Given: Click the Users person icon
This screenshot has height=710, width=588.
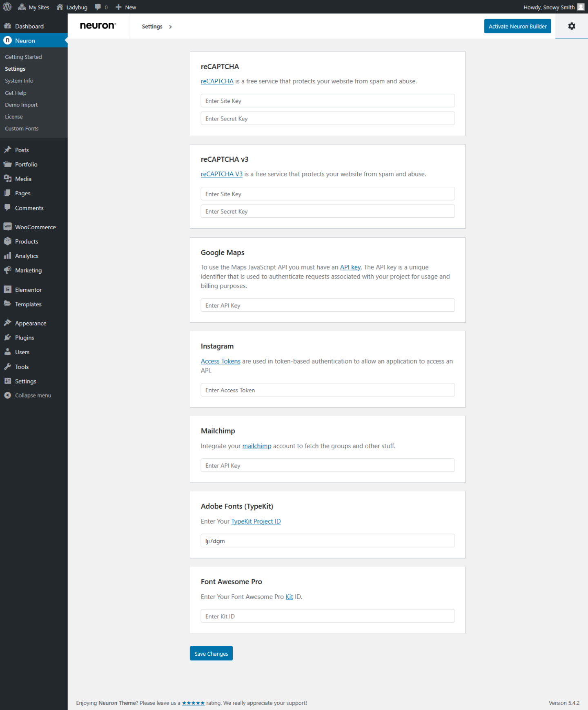Looking at the screenshot, I should (x=7, y=352).
